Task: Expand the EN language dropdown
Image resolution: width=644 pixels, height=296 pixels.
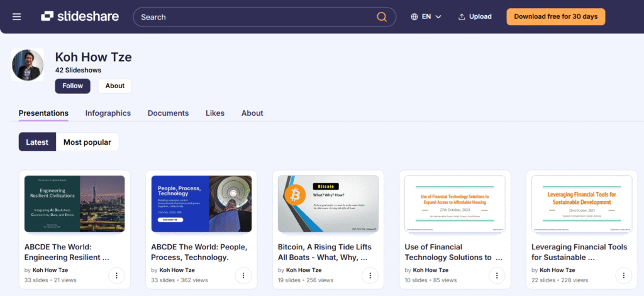Action: 431,17
